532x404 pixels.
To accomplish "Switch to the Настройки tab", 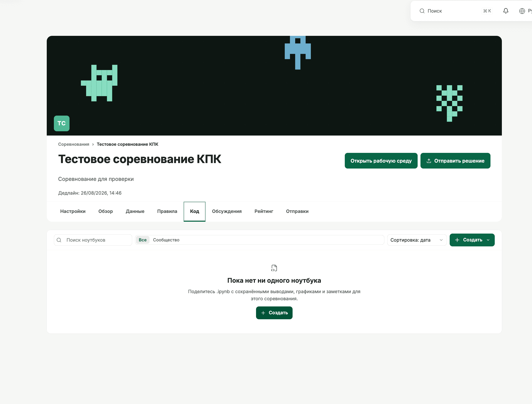I will coord(73,211).
